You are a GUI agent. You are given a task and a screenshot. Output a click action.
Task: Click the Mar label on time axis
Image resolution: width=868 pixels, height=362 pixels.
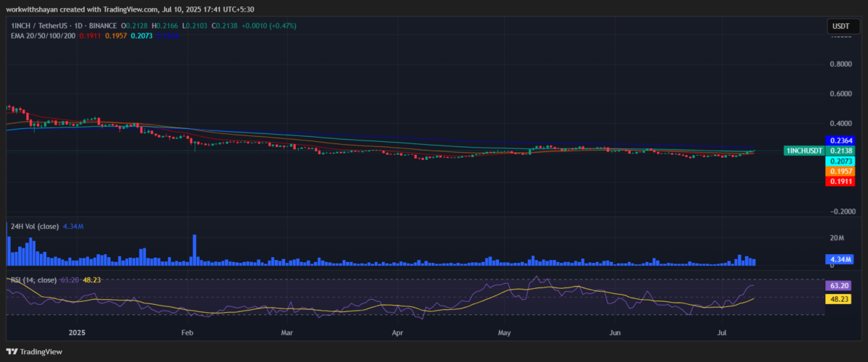(287, 333)
